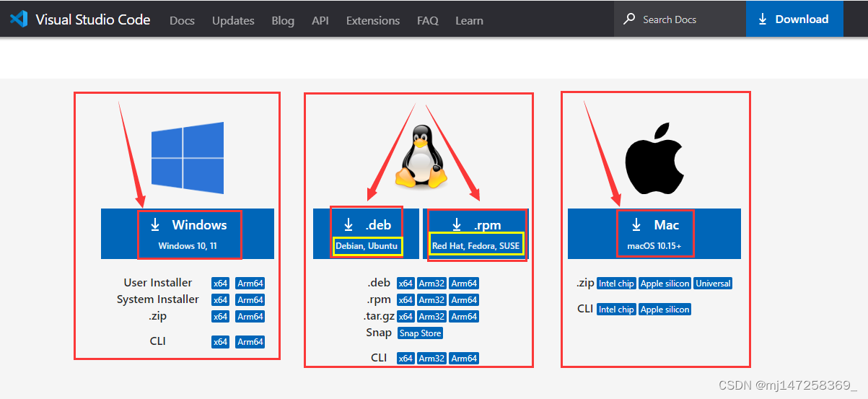Viewport: 868px width, 399px height.
Task: Click the download arrow icon beside .rpm
Action: (x=457, y=225)
